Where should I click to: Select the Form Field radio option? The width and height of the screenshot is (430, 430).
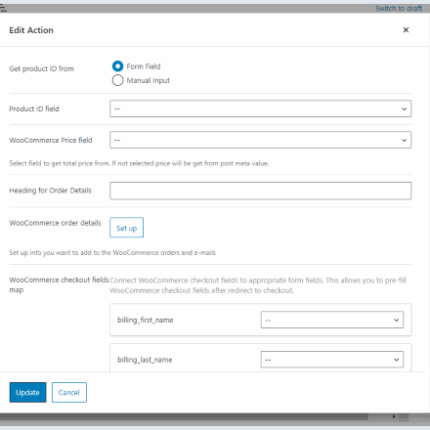117,66
